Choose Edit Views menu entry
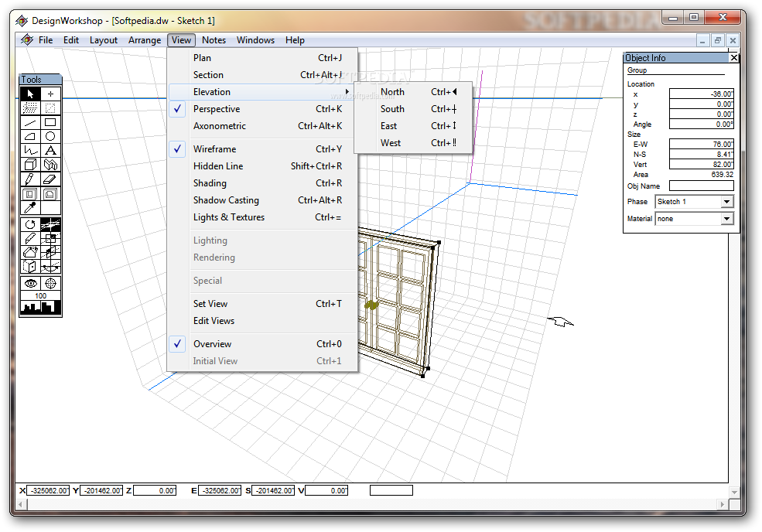Image resolution: width=762 pixels, height=532 pixels. click(263, 321)
